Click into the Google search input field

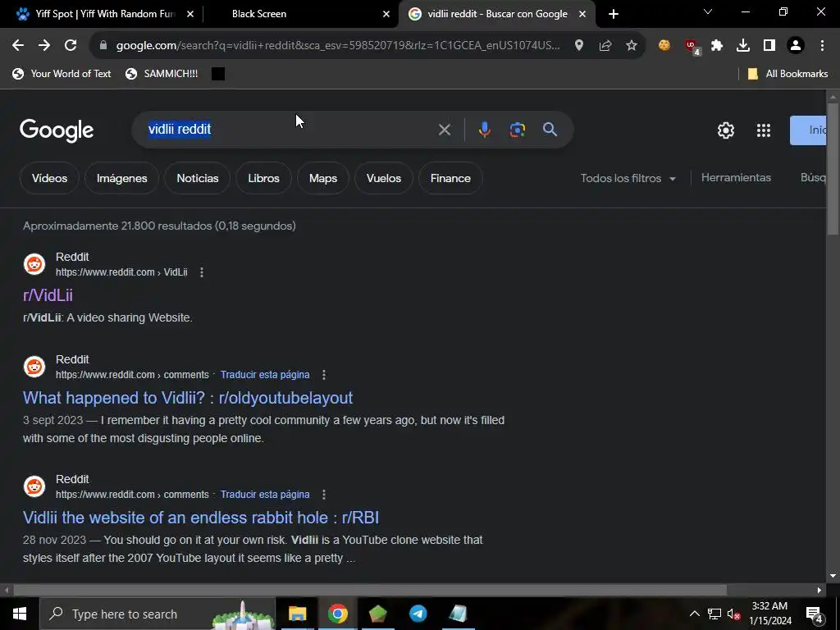(x=290, y=130)
